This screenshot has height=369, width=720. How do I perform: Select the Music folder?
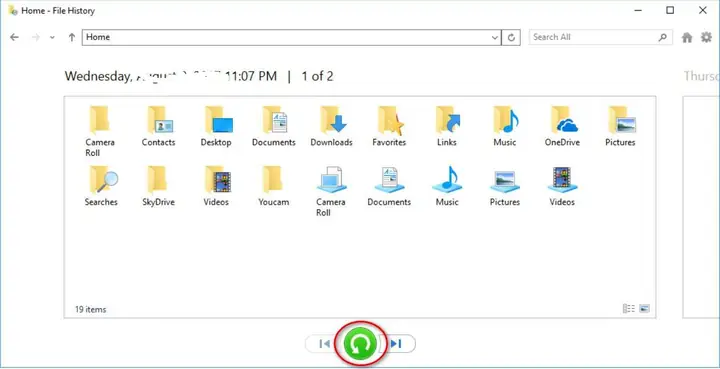point(505,127)
